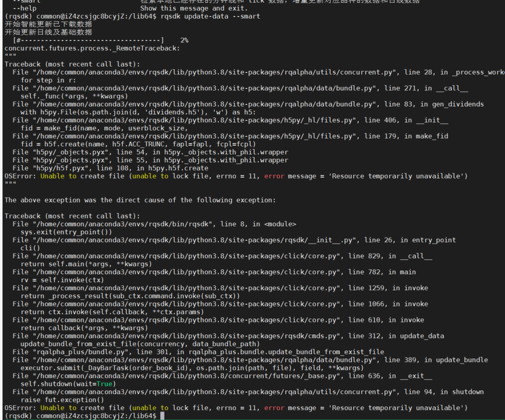Click the 'self.shutdown(wait=True)' line

pos(68,384)
